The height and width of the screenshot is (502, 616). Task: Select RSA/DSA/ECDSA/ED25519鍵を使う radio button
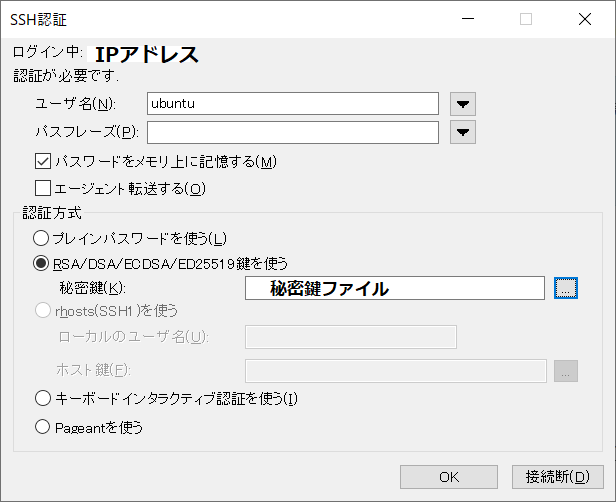coord(41,263)
